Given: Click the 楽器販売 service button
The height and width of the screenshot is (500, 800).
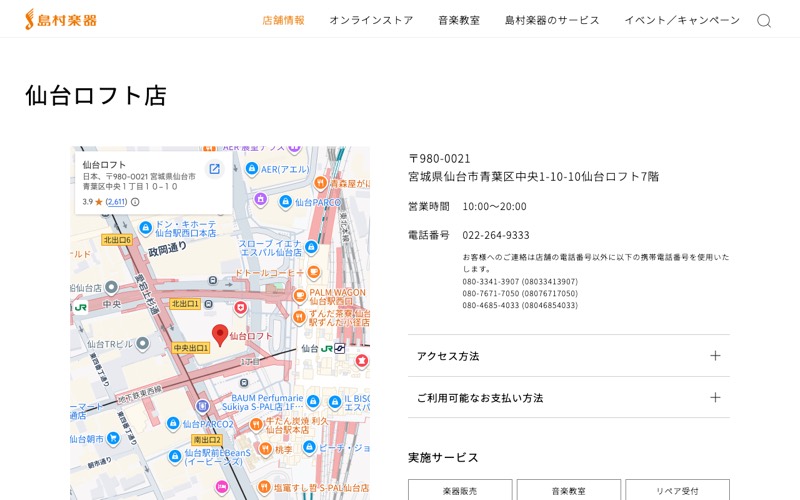Looking at the screenshot, I should point(460,490).
